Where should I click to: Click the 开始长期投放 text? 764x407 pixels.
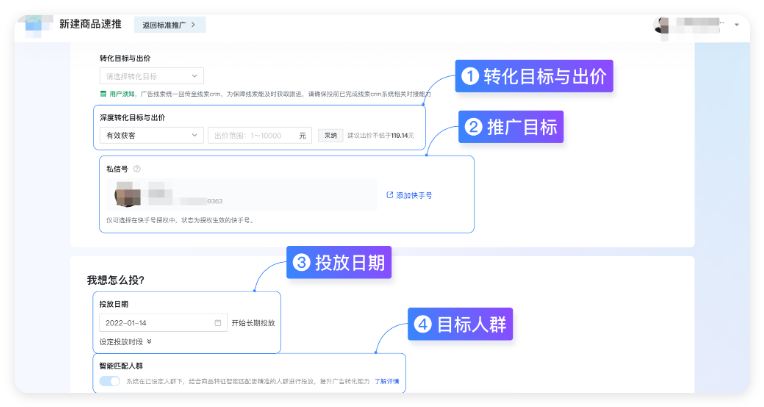point(253,323)
